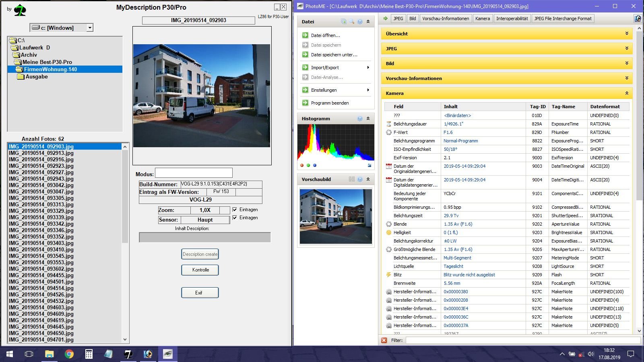Click the Modus input field
This screenshot has width=644, height=362.
point(194,173)
